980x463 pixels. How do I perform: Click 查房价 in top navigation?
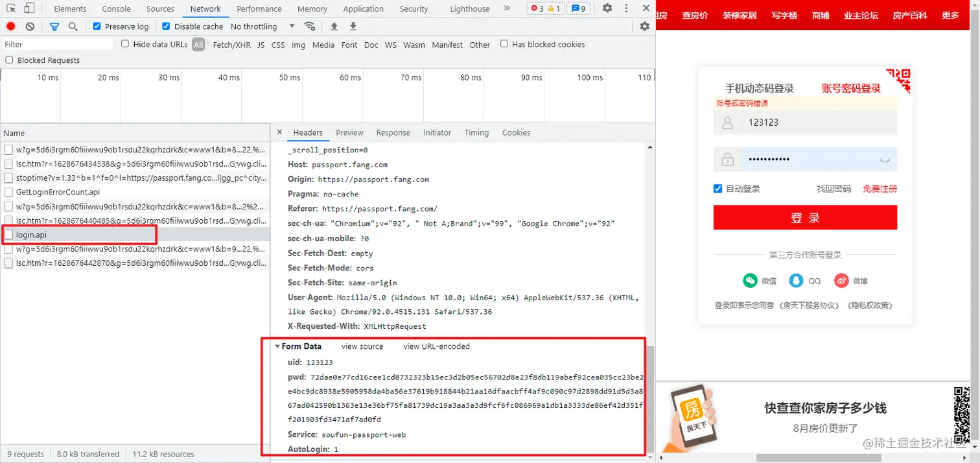tap(694, 15)
